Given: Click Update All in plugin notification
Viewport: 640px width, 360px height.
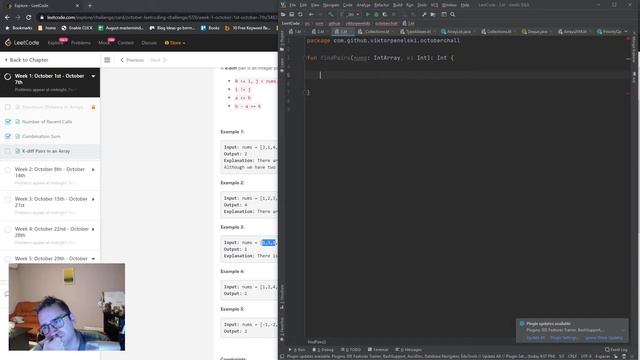Looking at the screenshot, I should (x=536, y=338).
